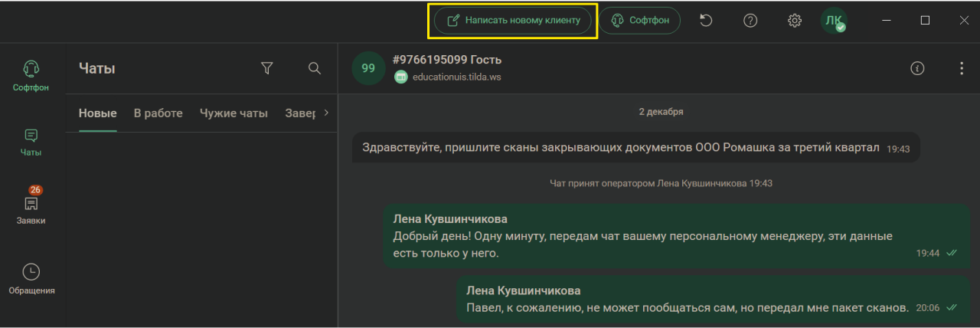Switch to the Новые tab
Image resolution: width=980 pixels, height=328 pixels.
pyautogui.click(x=98, y=113)
